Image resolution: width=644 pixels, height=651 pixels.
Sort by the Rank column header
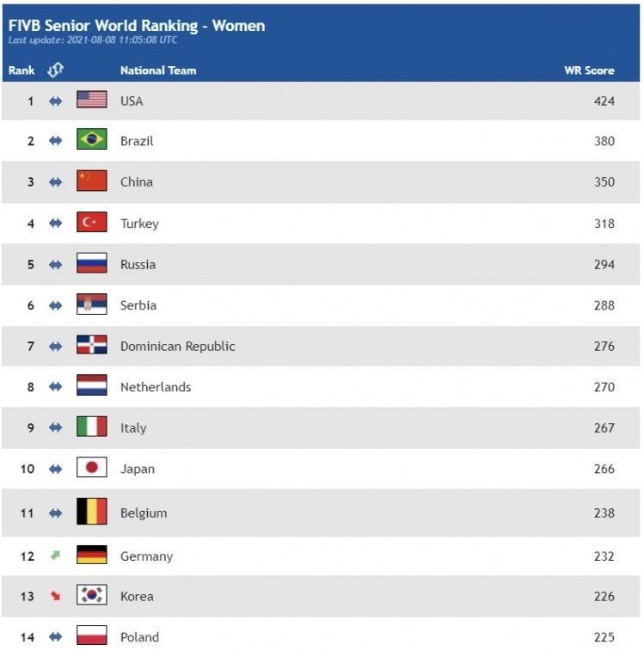point(21,71)
